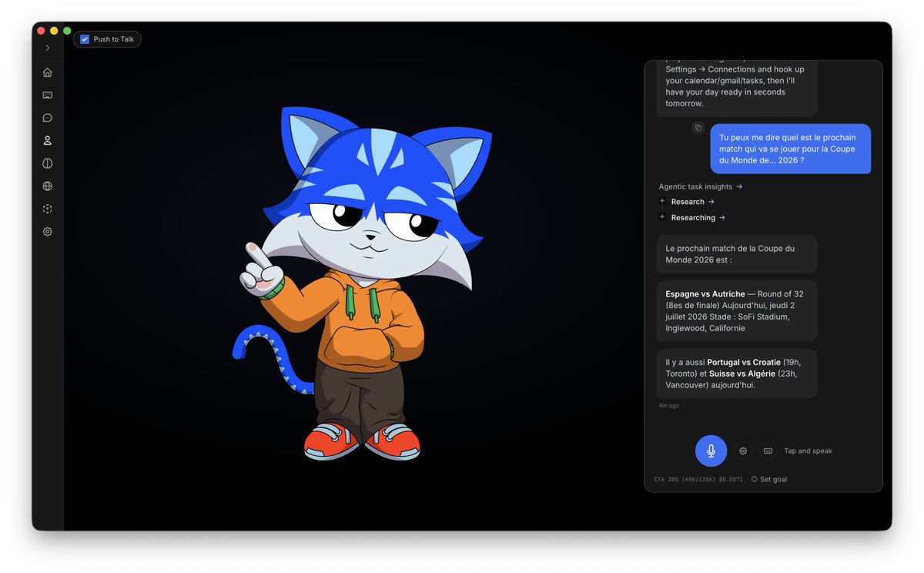
Task: Expand the sidebar with the chevron arrow
Action: (48, 48)
